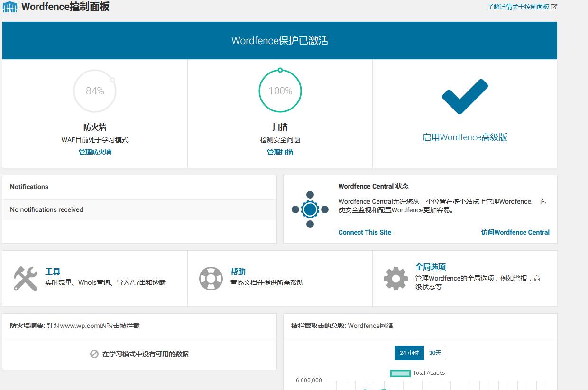This screenshot has height=390, width=588.
Task: Click the external link icon beside 了解详情
Action: point(554,7)
